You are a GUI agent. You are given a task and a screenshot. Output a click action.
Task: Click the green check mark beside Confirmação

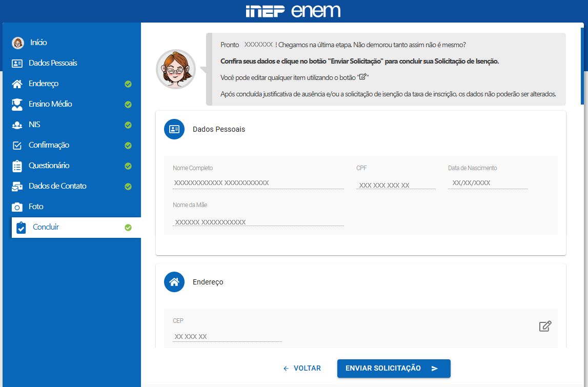(128, 146)
